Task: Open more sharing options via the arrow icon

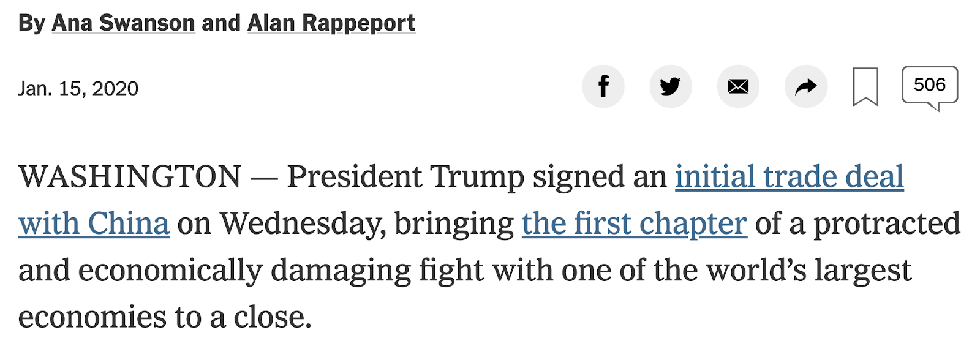Action: tap(806, 87)
